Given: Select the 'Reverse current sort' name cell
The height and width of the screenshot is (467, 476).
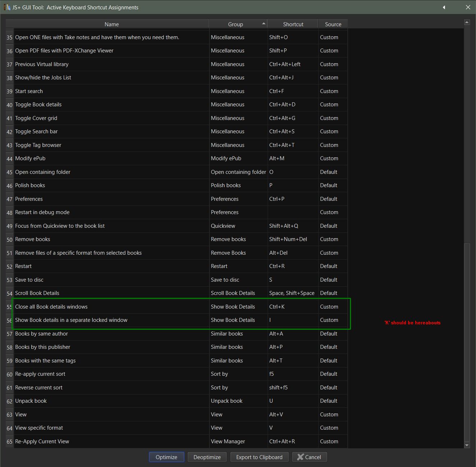Looking at the screenshot, I should click(111, 388).
